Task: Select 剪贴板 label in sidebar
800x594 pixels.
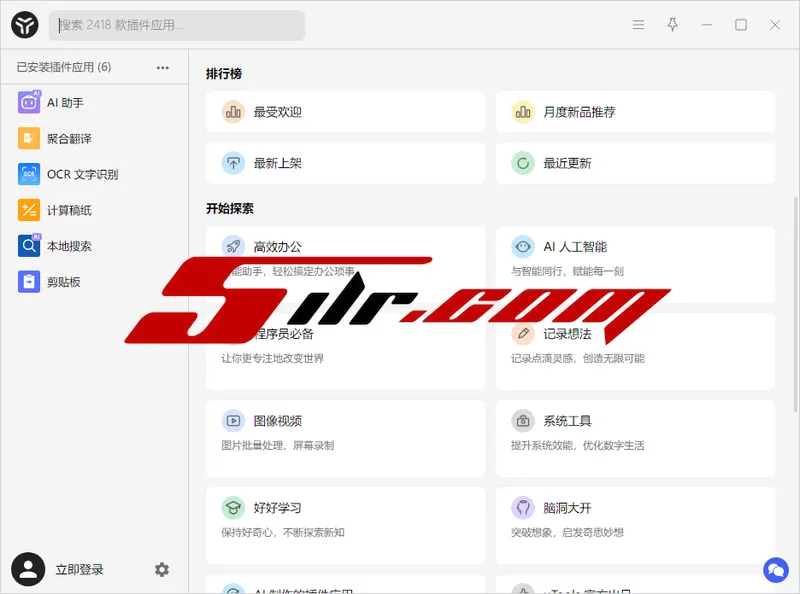Action: point(64,282)
